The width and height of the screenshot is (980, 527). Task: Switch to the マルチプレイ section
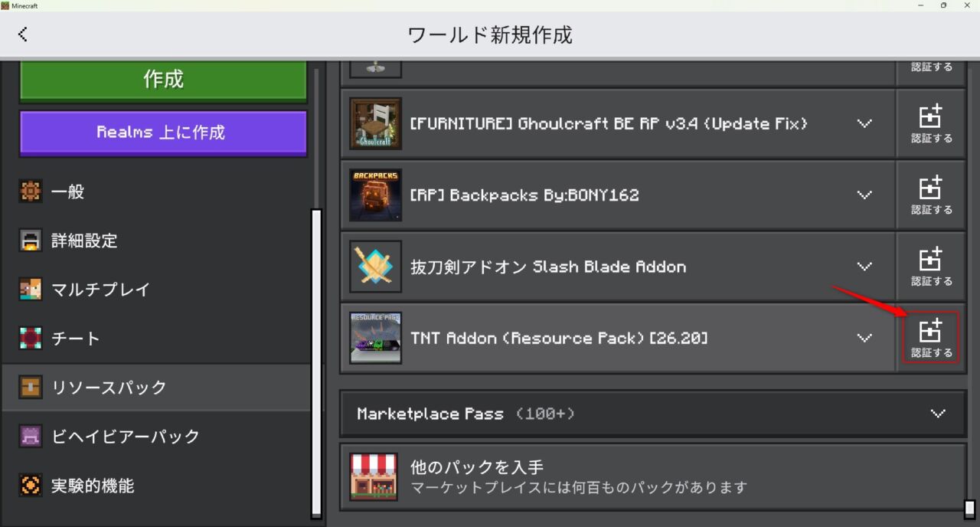[156, 290]
